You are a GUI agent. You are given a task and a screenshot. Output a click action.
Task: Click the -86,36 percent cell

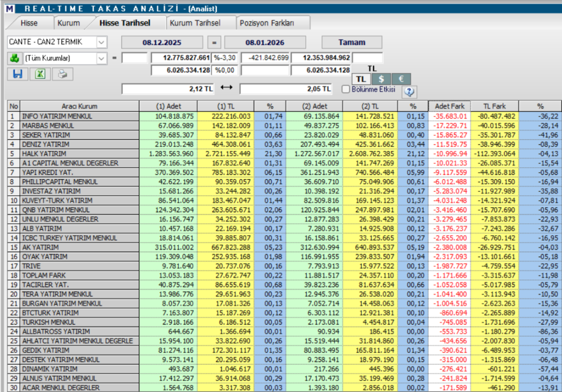pyautogui.click(x=540, y=332)
